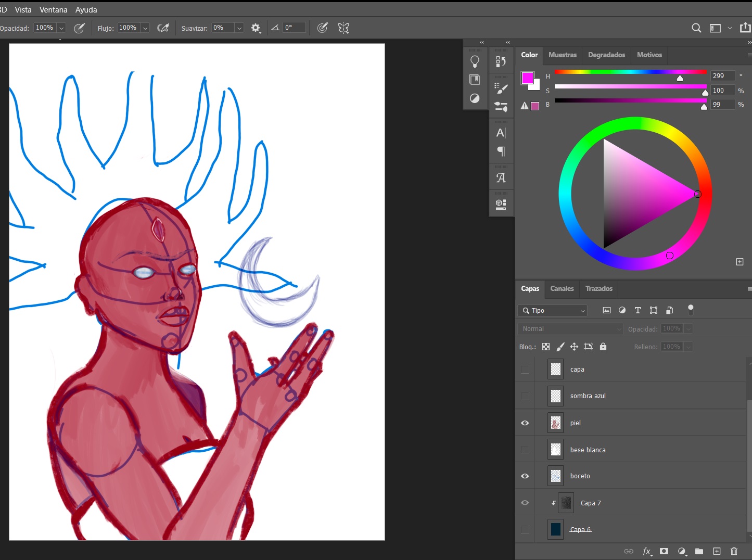This screenshot has width=752, height=560.
Task: Open the Adjustments panel half-circle icon
Action: 475,98
